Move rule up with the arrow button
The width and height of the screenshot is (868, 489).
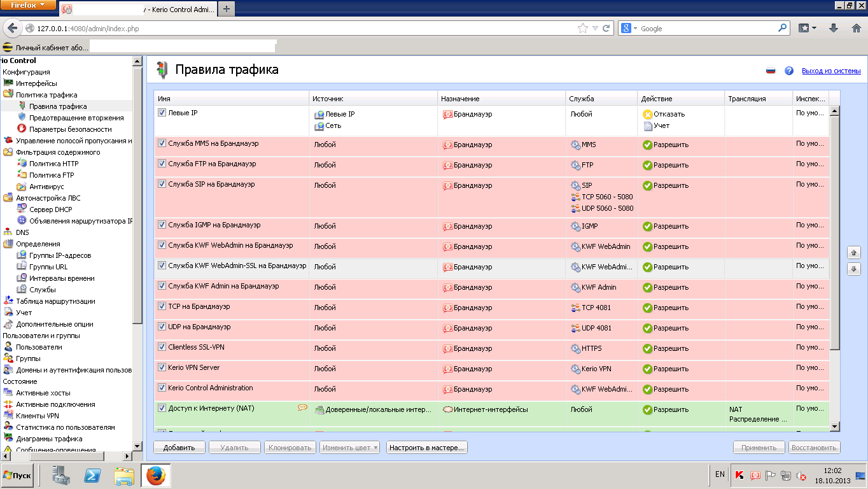pos(854,253)
